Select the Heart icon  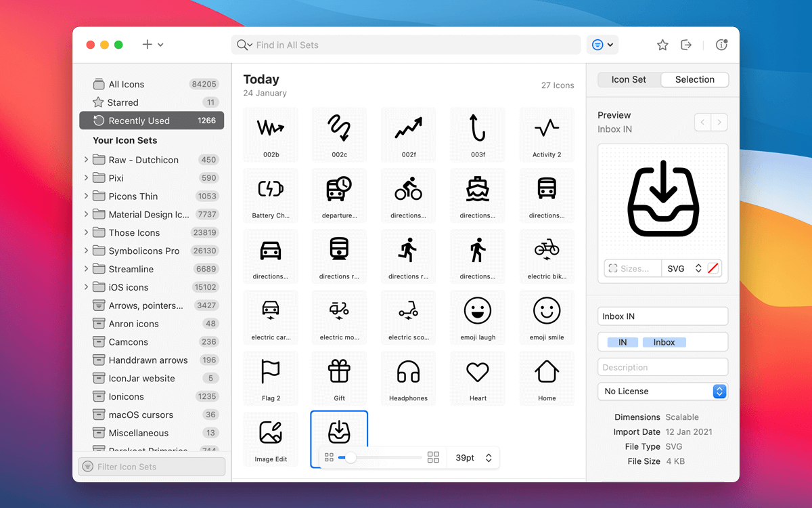click(x=478, y=378)
